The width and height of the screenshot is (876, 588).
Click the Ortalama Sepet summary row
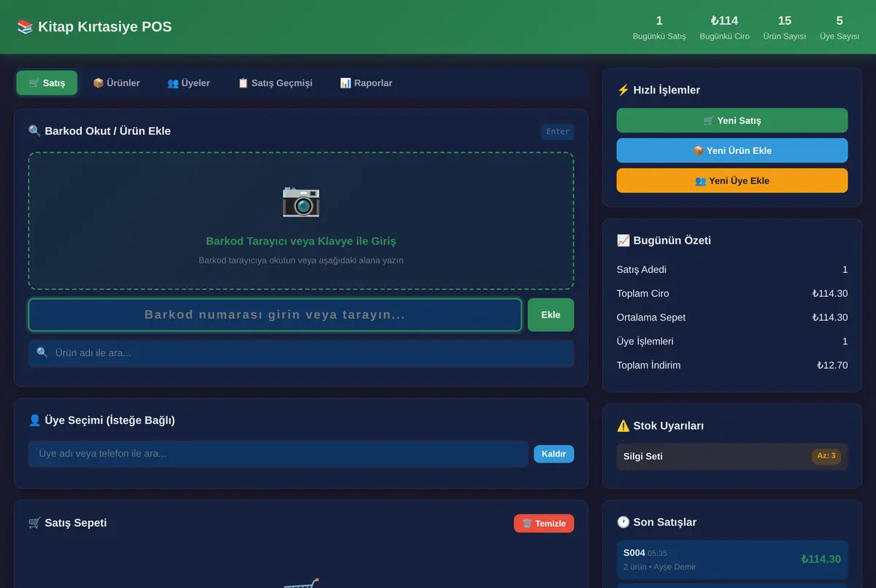point(732,318)
